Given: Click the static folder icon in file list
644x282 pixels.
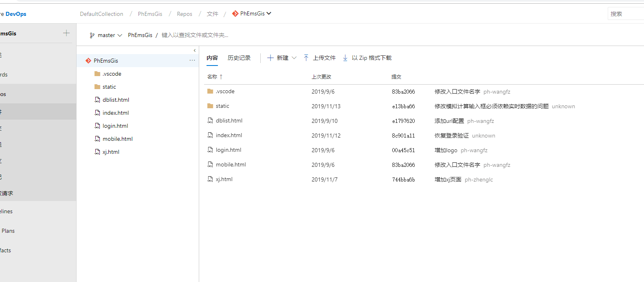Looking at the screenshot, I should click(210, 106).
